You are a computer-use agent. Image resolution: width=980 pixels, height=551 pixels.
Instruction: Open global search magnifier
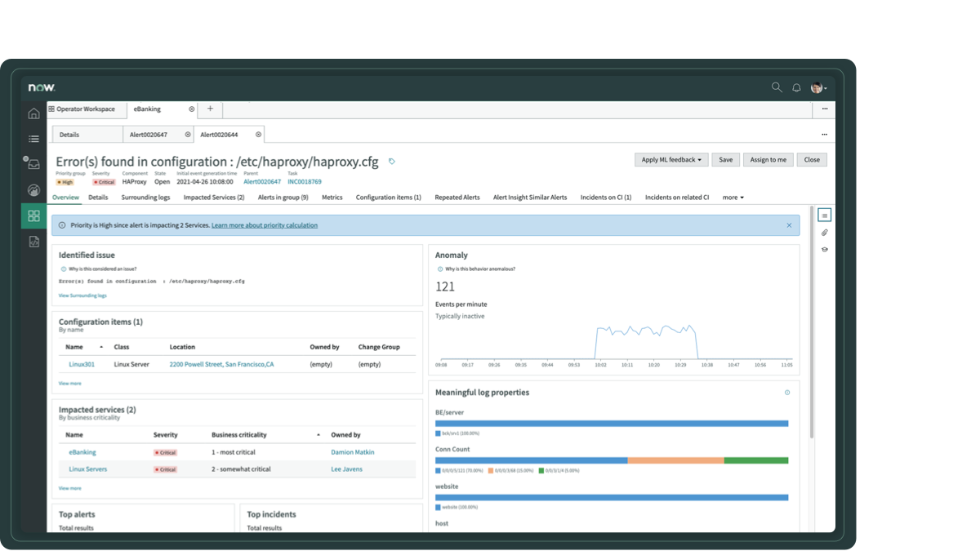(x=776, y=87)
